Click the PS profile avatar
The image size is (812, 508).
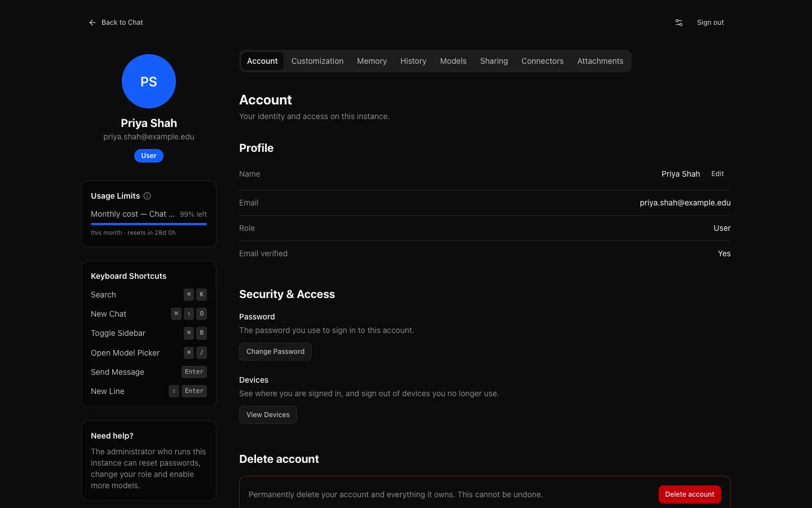point(149,81)
